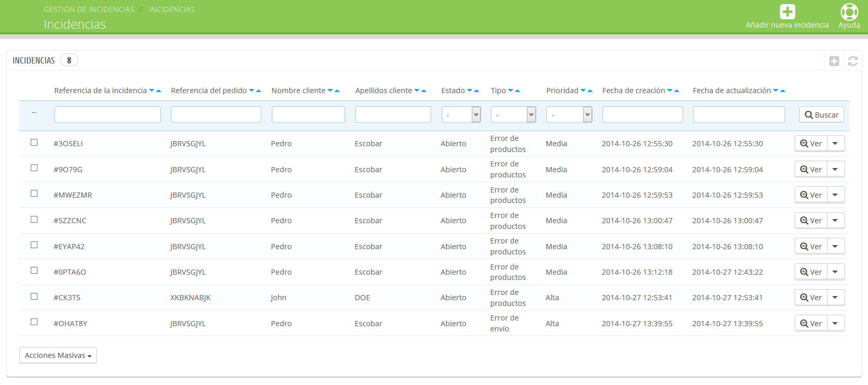Sort Nombre cliente descending

[x=330, y=91]
